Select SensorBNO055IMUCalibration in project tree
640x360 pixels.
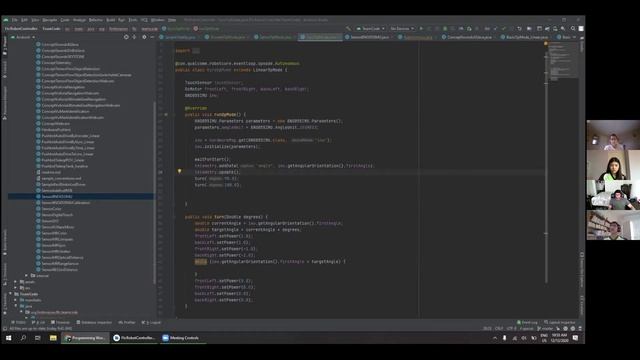click(x=66, y=202)
